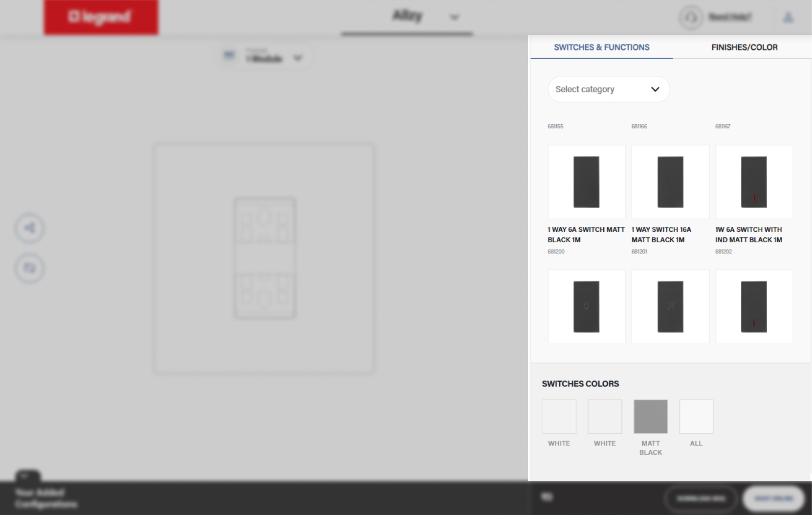
Task: Click the module icon beside the frame dropdown
Action: (229, 56)
